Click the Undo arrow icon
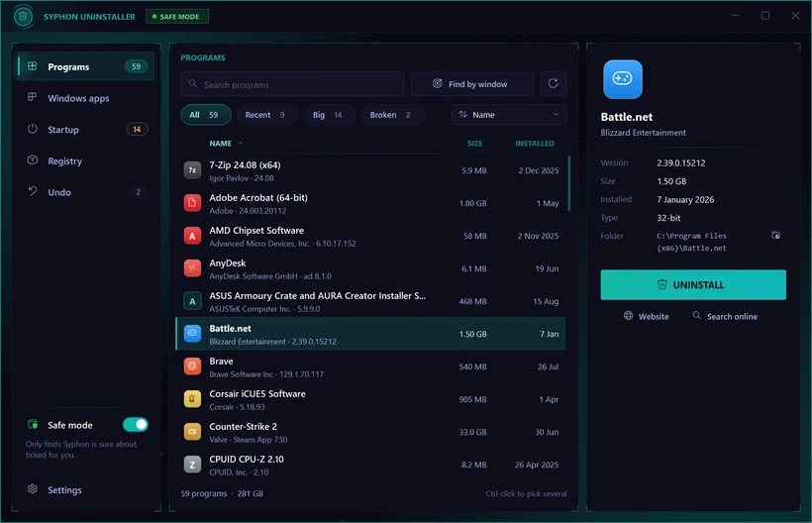The image size is (812, 523). [x=32, y=191]
